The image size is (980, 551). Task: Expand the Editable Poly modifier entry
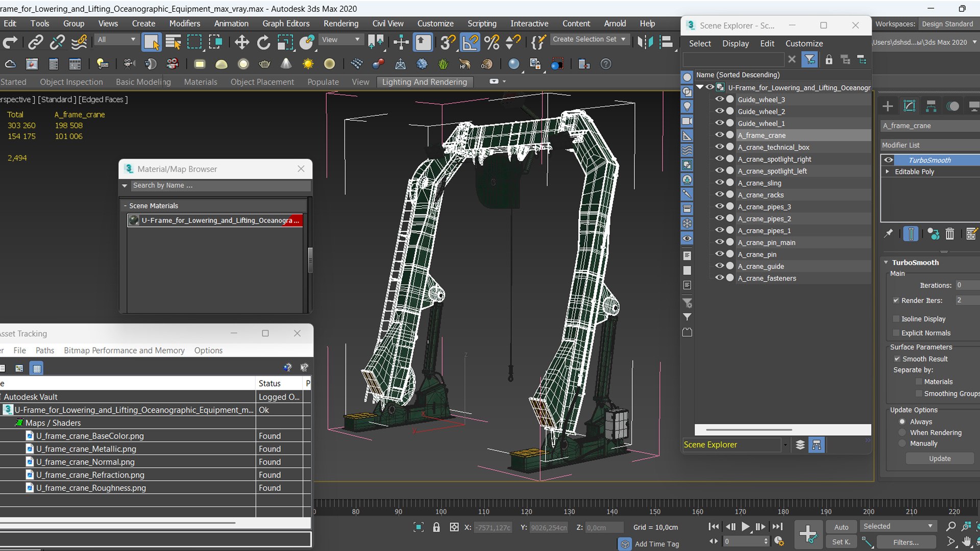(887, 171)
